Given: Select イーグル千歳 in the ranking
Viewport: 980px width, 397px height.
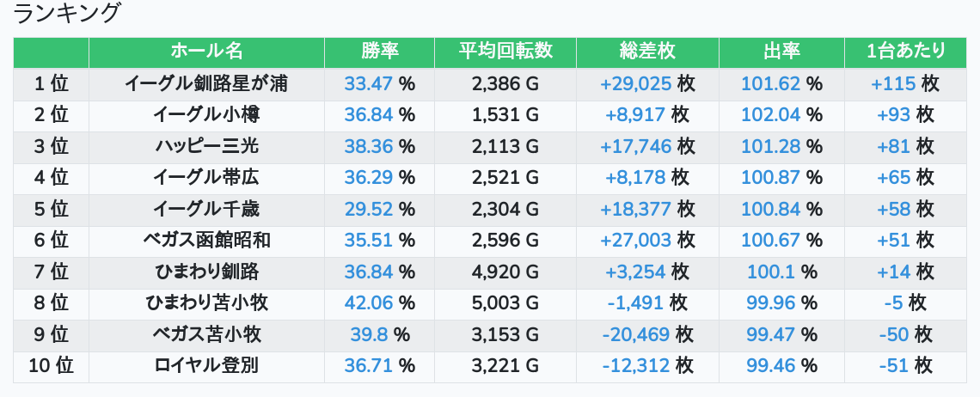Looking at the screenshot, I should [x=206, y=209].
